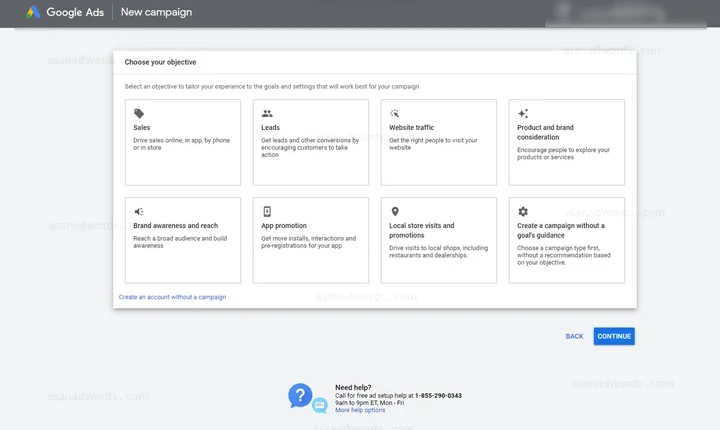Click the 'Select an objective to tailor' description
Image resolution: width=720 pixels, height=430 pixels.
pos(272,86)
